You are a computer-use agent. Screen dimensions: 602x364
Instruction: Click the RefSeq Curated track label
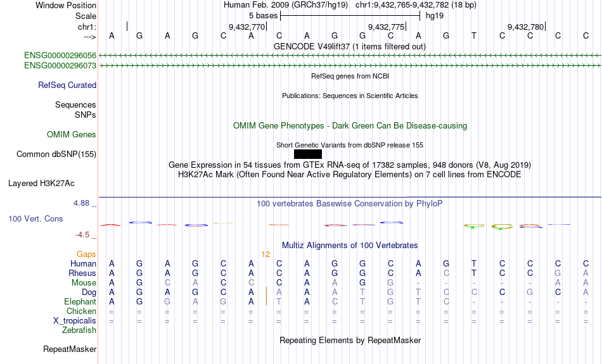[67, 85]
